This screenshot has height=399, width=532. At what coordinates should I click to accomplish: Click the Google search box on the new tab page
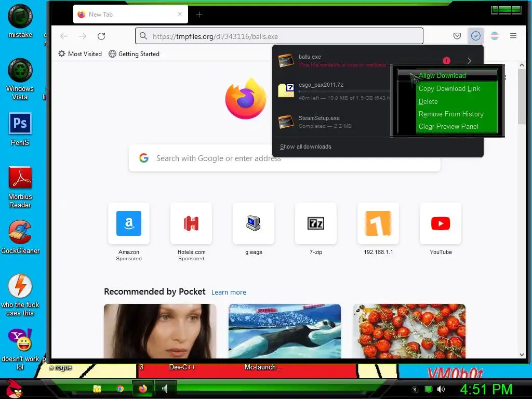pos(284,158)
